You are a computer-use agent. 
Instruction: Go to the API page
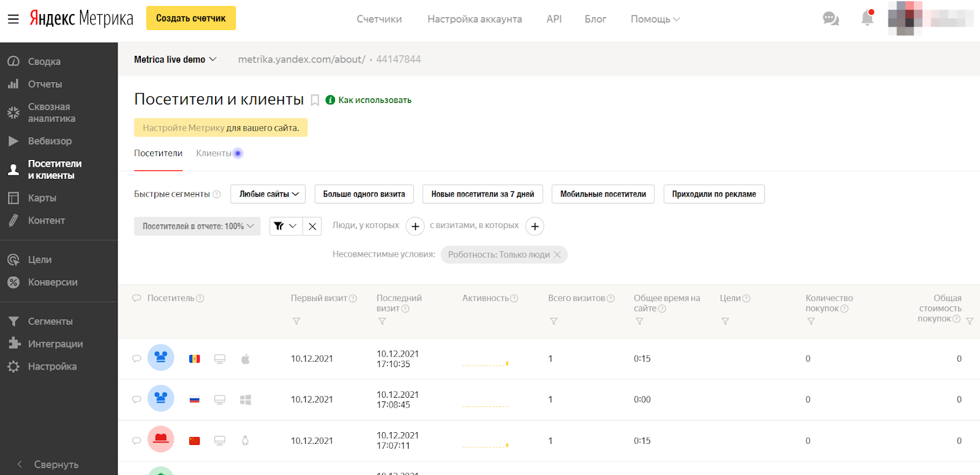click(x=554, y=19)
